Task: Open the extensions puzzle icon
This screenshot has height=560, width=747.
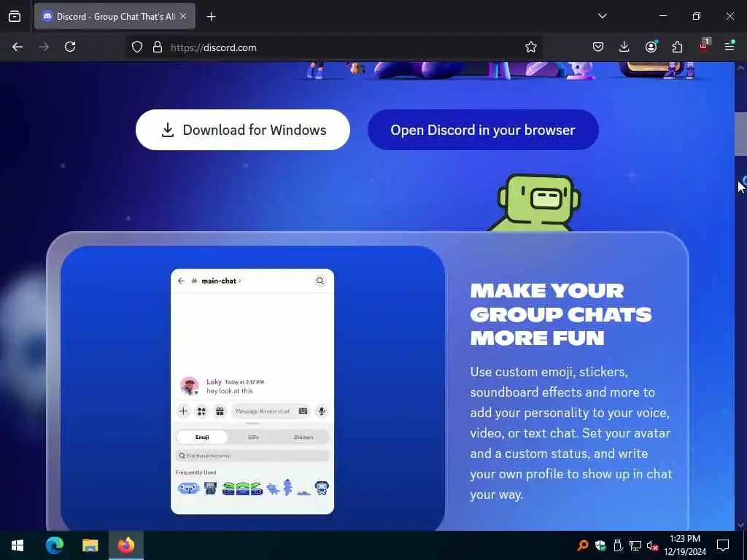Action: (677, 47)
